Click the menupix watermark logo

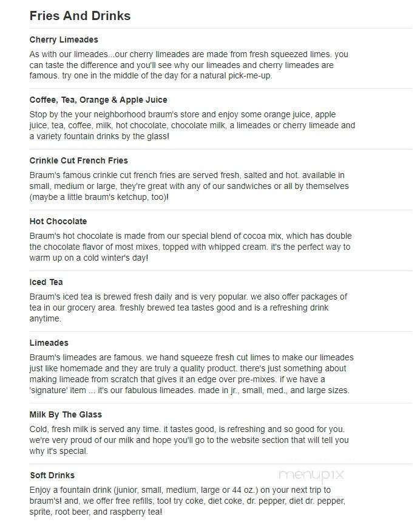[x=311, y=475]
